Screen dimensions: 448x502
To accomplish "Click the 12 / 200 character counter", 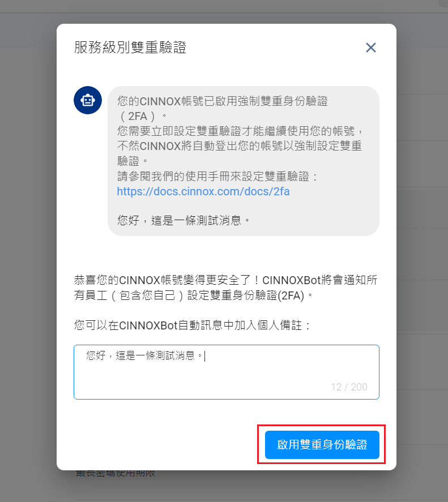I will [x=349, y=387].
